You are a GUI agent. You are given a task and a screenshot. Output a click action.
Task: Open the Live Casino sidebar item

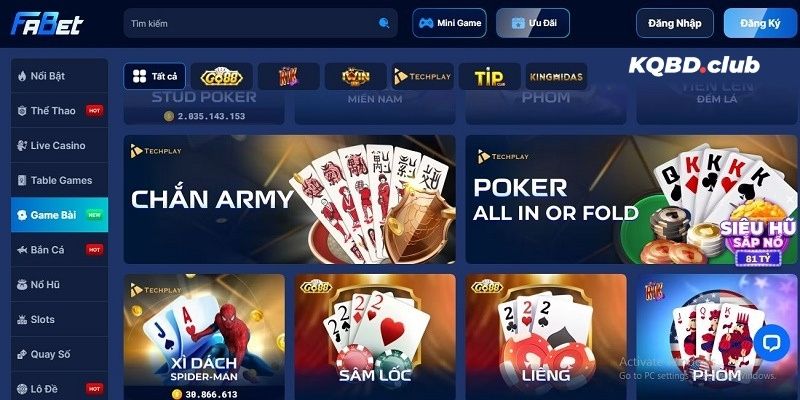60,145
